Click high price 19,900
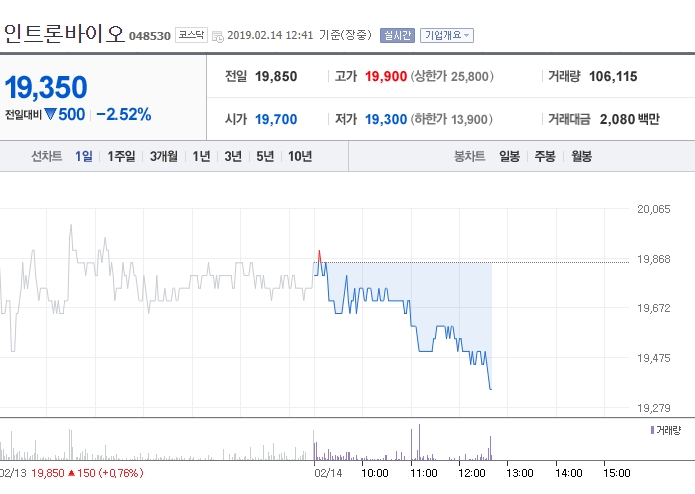The height and width of the screenshot is (494, 695). click(x=386, y=77)
